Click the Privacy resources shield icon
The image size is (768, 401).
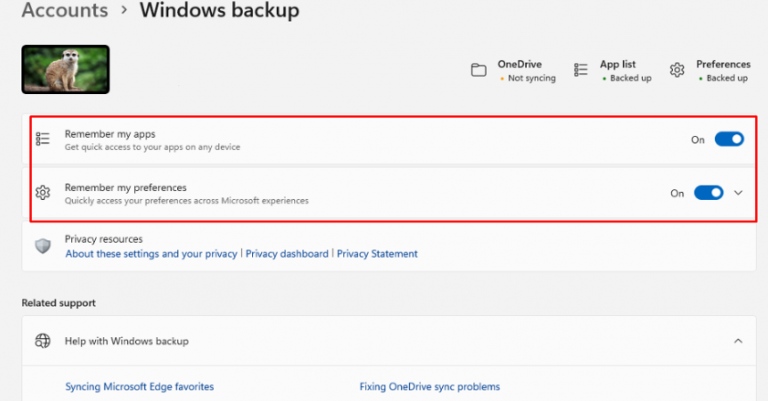click(43, 246)
